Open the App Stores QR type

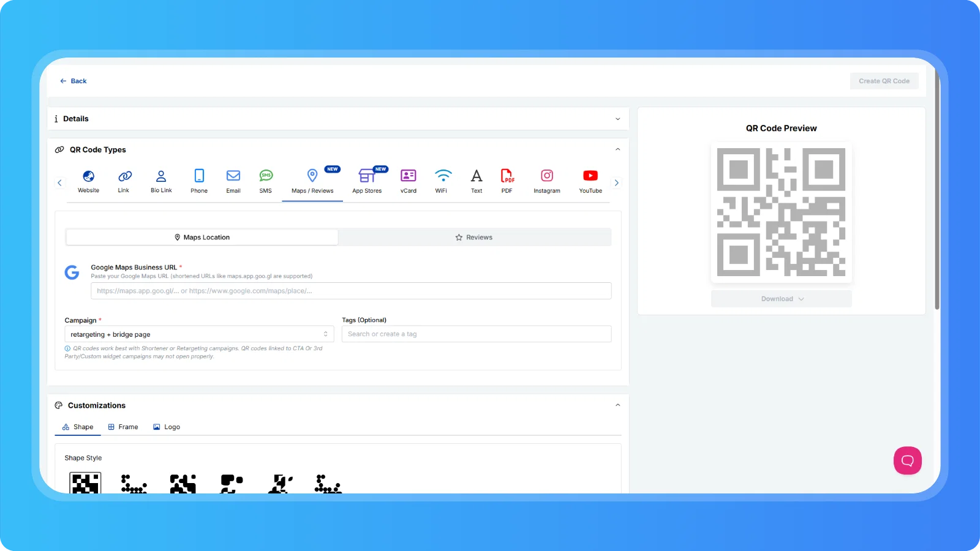click(367, 181)
